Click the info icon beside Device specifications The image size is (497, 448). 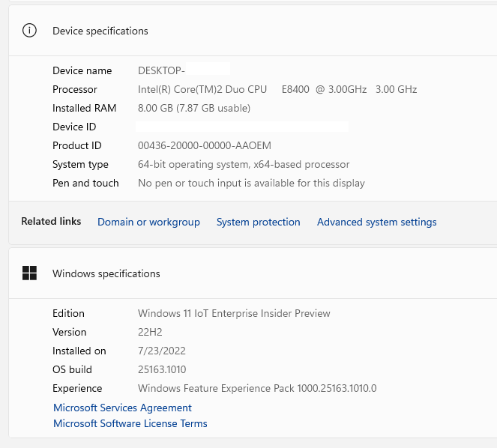[x=29, y=31]
